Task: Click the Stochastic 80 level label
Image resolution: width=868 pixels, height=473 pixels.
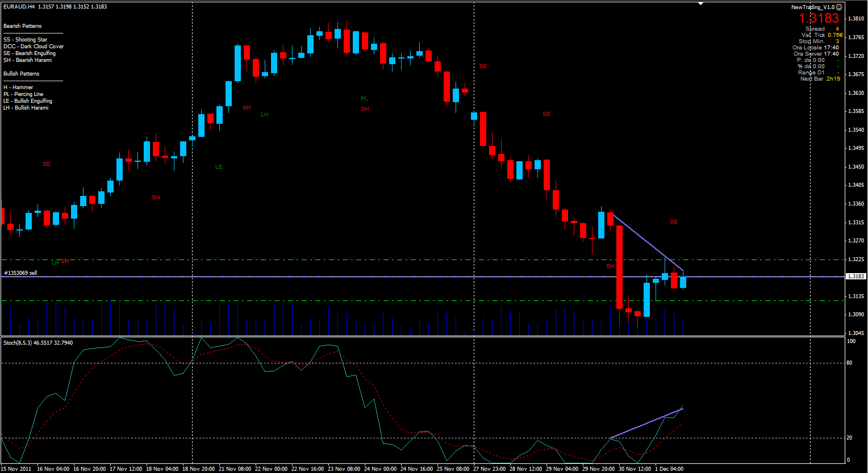Action: pos(850,363)
